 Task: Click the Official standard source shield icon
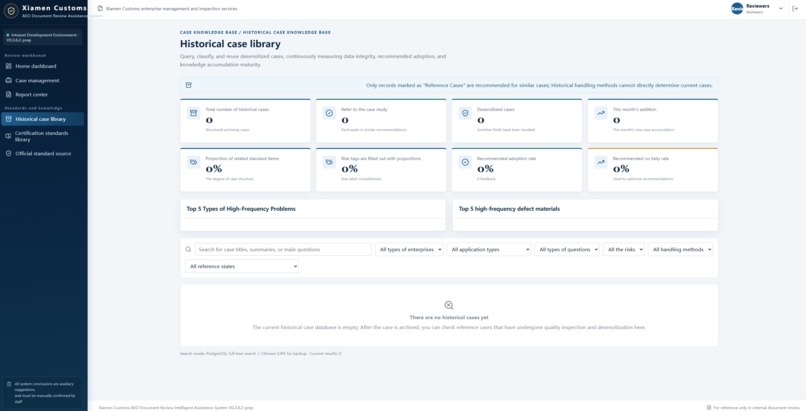click(x=8, y=154)
